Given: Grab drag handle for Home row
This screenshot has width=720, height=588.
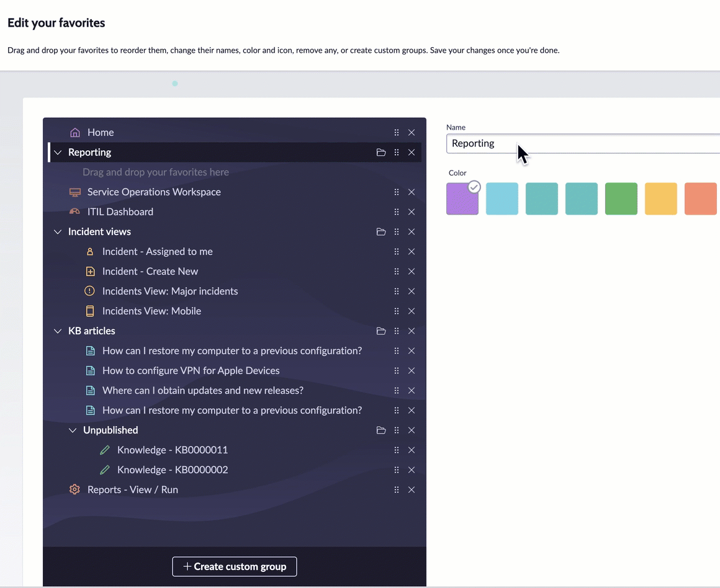Looking at the screenshot, I should [x=396, y=133].
